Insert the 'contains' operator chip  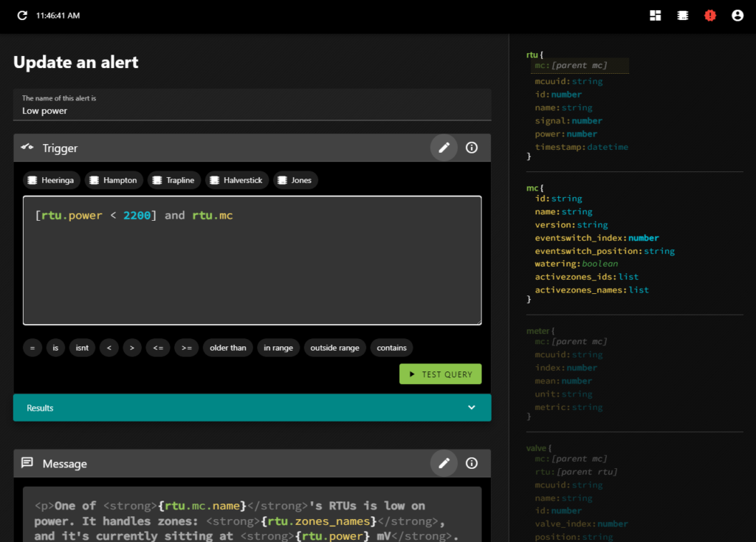coord(391,348)
